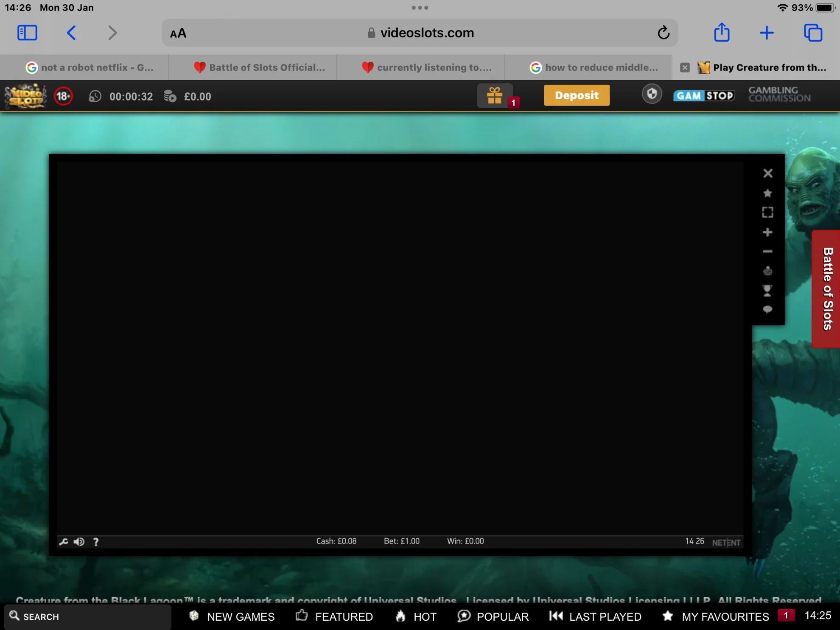Tap the videoslots.com address bar
Screen dimensions: 840x630
click(420, 33)
